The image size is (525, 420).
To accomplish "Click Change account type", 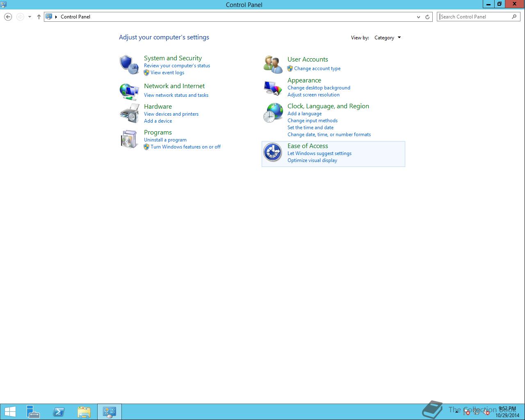I will point(317,68).
